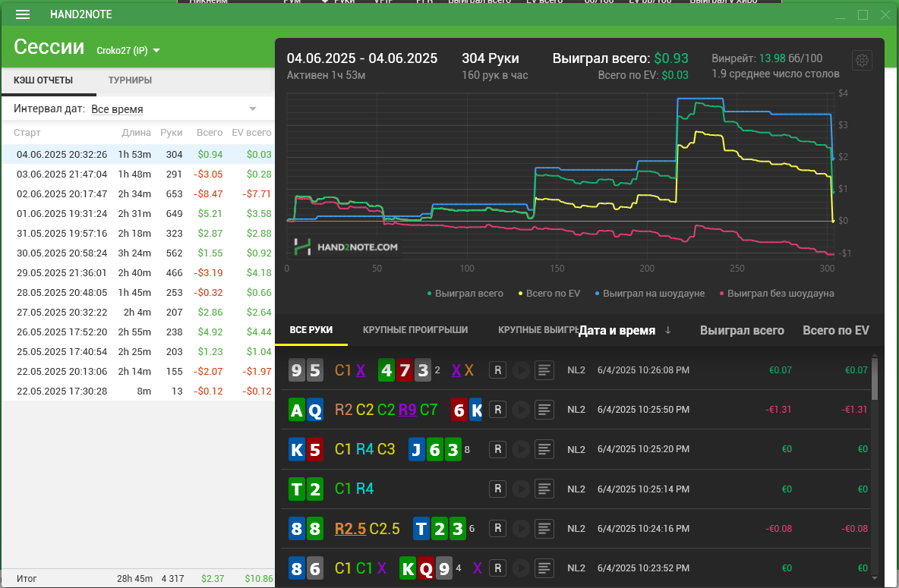The image size is (899, 588).
Task: Switch to the ТУРНИРЫ tab
Action: point(130,80)
